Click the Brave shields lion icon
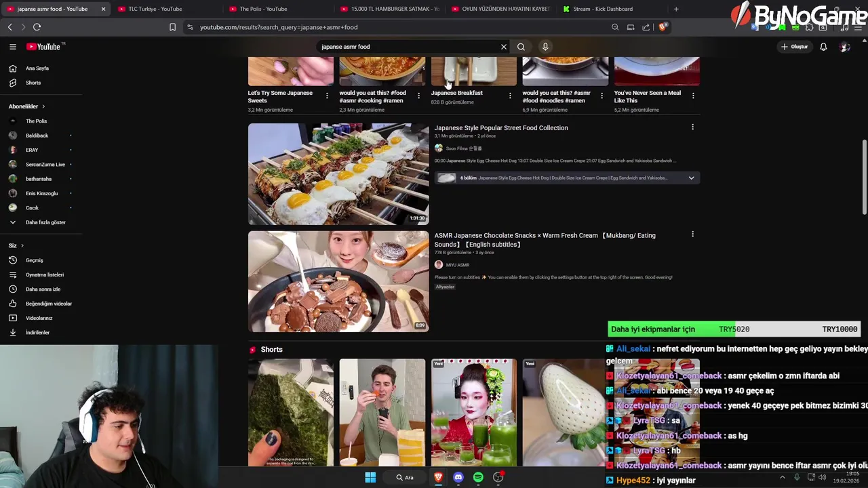 [663, 27]
